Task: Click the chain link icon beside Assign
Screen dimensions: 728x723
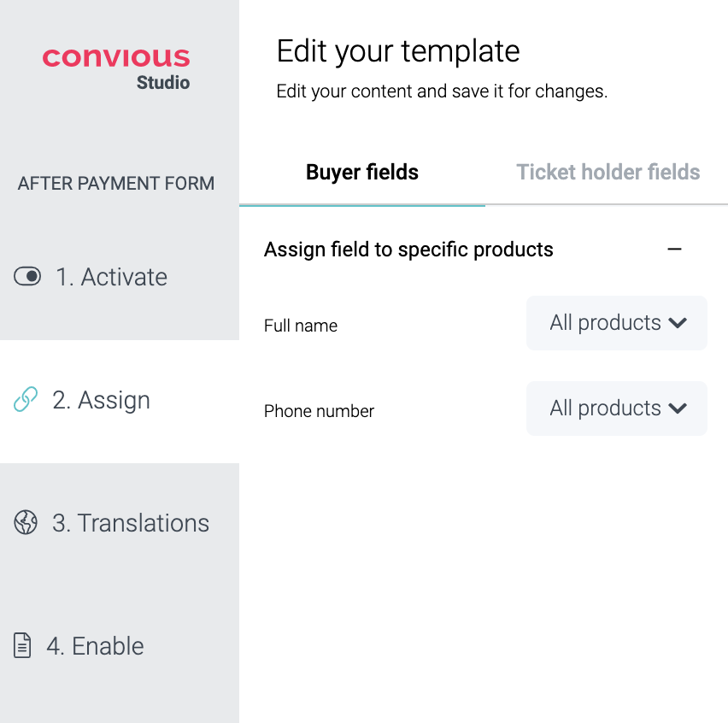Action: point(26,400)
